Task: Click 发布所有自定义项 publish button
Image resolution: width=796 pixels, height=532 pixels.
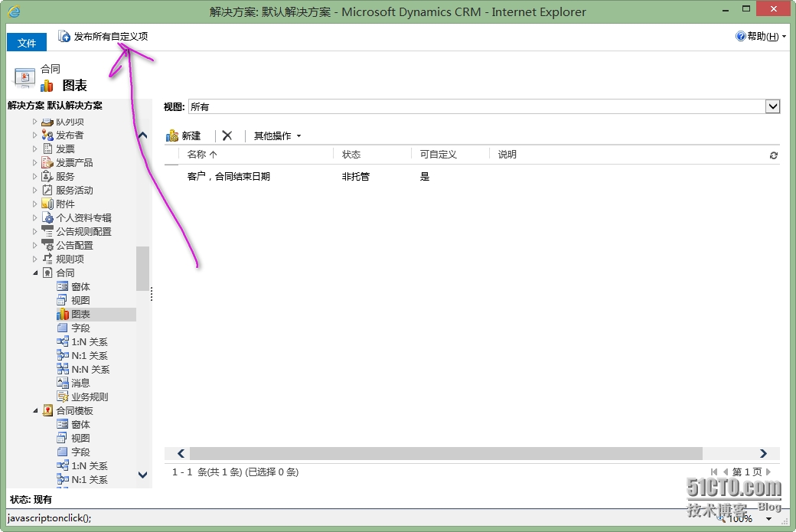Action: 103,37
